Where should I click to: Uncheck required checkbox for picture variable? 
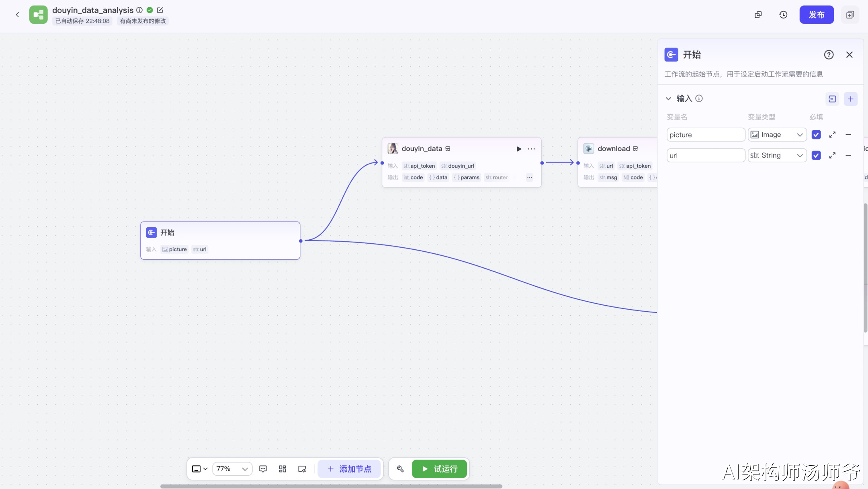816,135
